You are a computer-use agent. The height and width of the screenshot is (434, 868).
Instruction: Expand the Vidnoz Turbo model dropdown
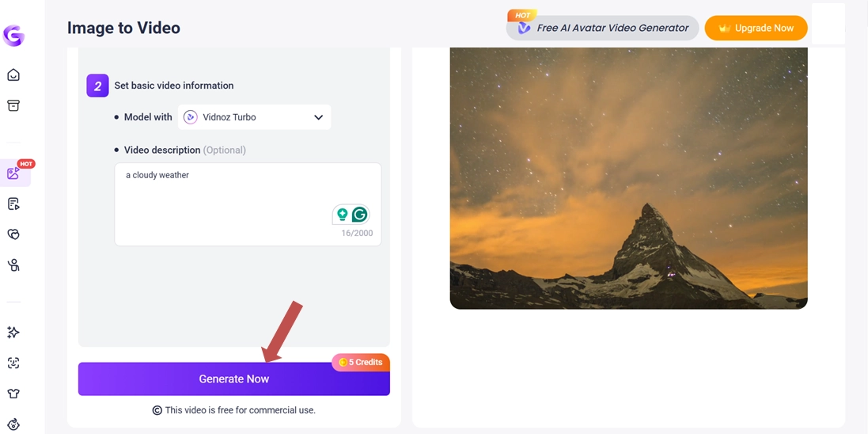click(x=253, y=117)
